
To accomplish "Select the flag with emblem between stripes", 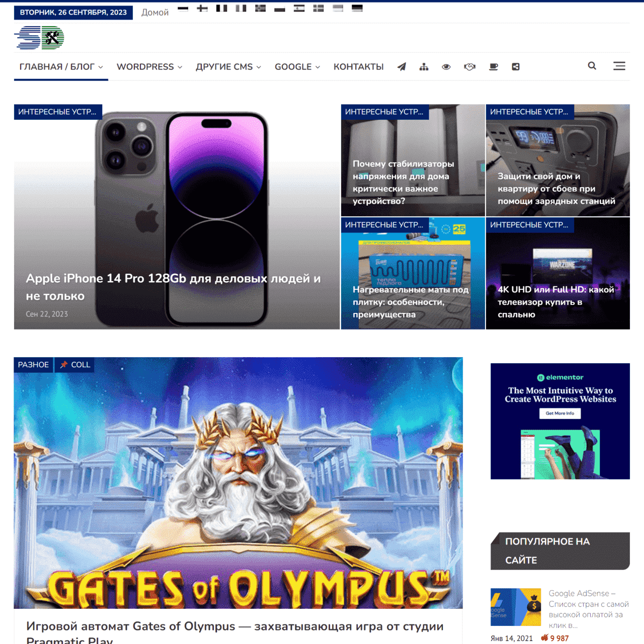I will point(299,8).
